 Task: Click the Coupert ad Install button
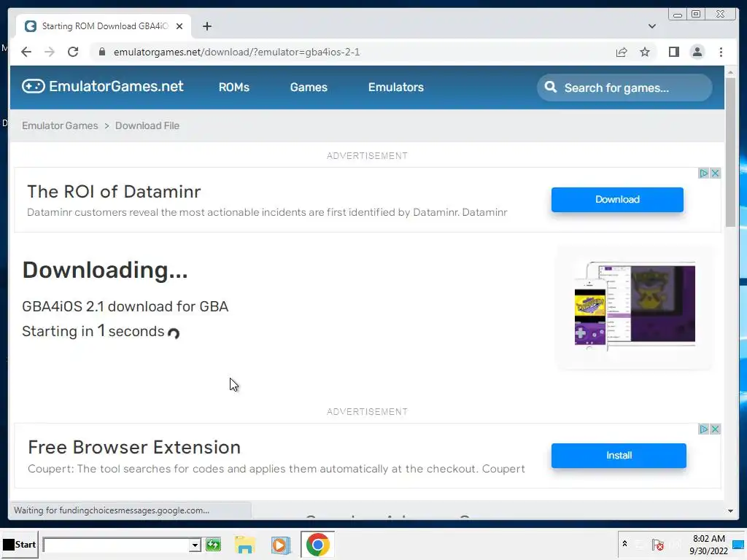(619, 456)
